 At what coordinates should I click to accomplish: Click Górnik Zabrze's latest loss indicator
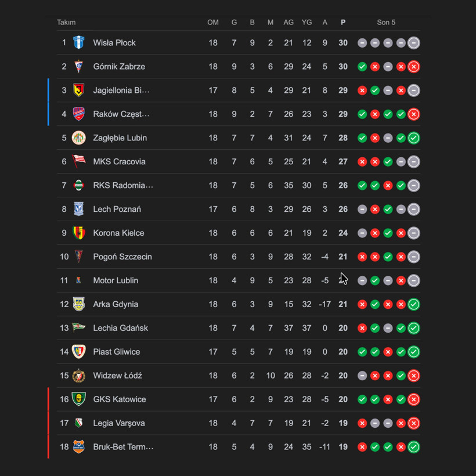413,67
